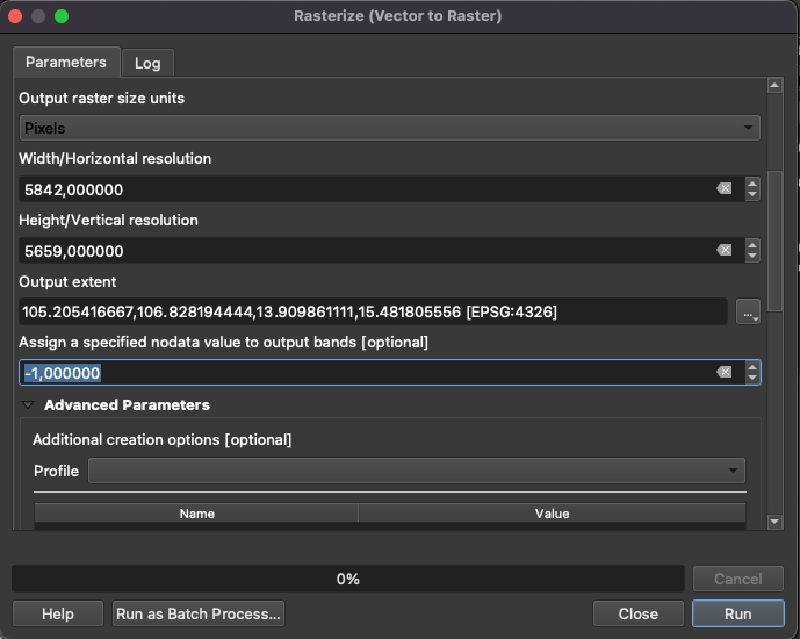Switch to the Log tab
The image size is (800, 639).
tap(147, 63)
